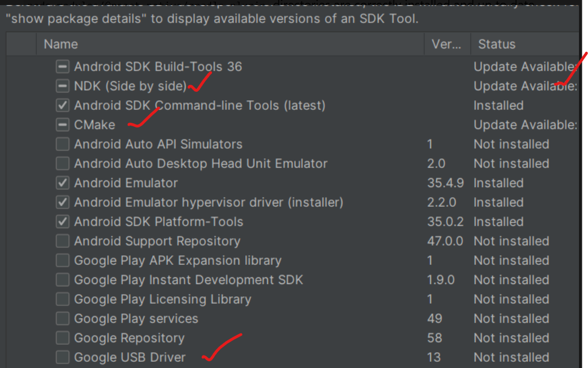This screenshot has height=368, width=588.
Task: Toggle the Android SDK Build-Tools 36 checkbox
Action: (x=62, y=66)
